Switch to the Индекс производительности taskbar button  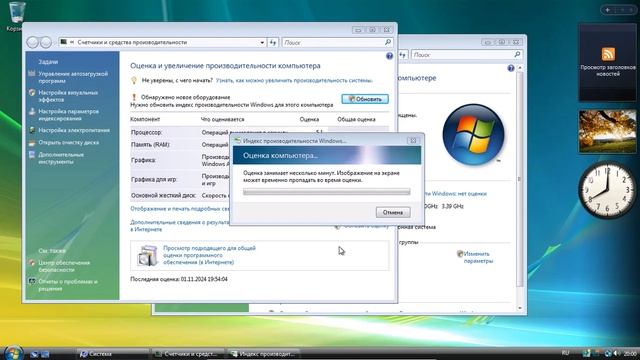263,354
